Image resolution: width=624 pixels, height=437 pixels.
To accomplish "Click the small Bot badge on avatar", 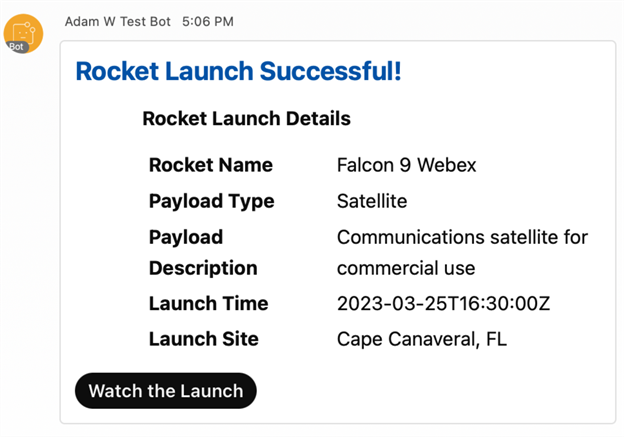I will [x=17, y=47].
